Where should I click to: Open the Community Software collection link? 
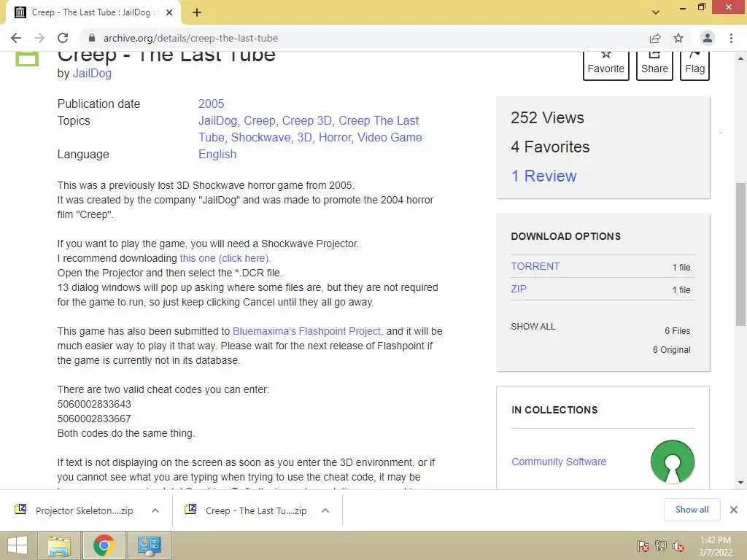pyautogui.click(x=559, y=462)
